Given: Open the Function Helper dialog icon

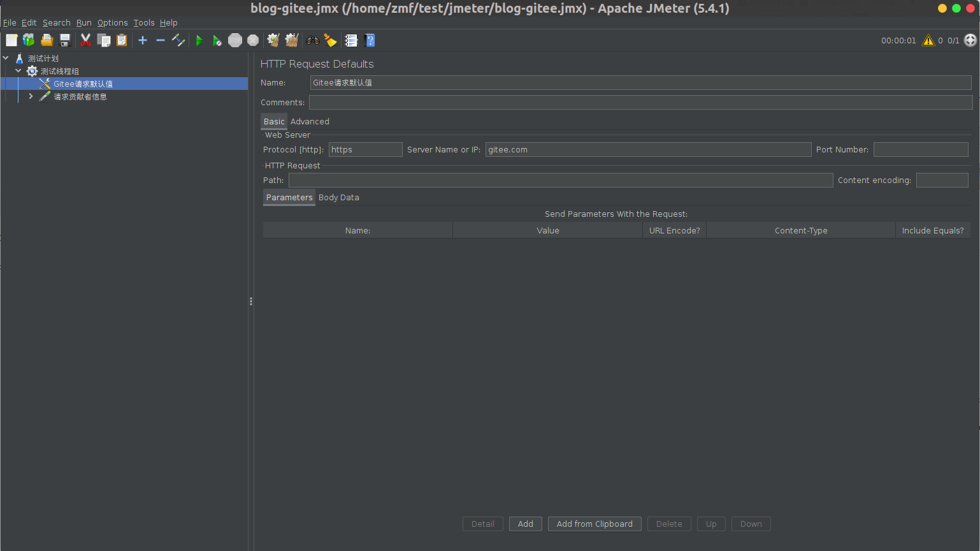Looking at the screenshot, I should [351, 40].
